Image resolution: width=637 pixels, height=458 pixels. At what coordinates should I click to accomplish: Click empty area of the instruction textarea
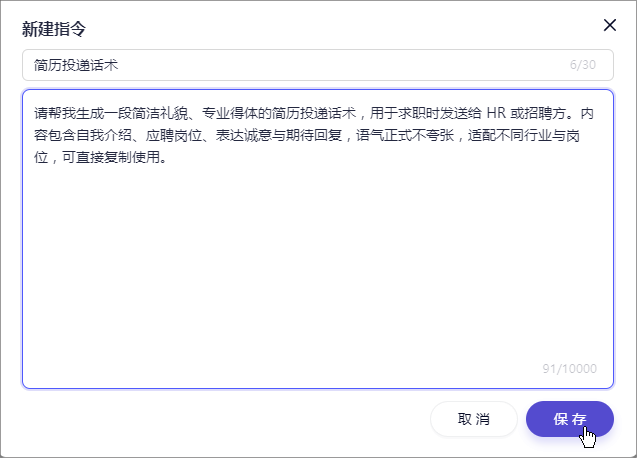(x=318, y=264)
